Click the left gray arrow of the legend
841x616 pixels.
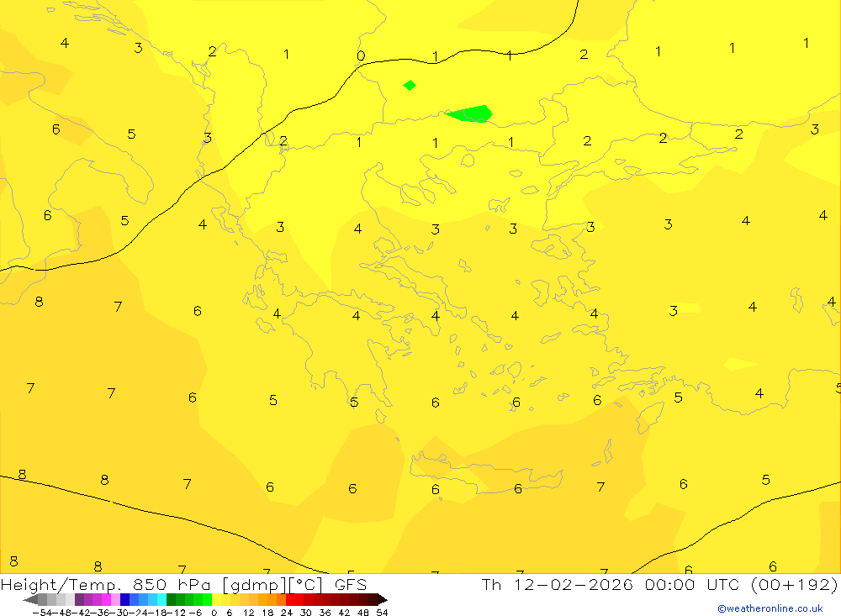pos(30,600)
